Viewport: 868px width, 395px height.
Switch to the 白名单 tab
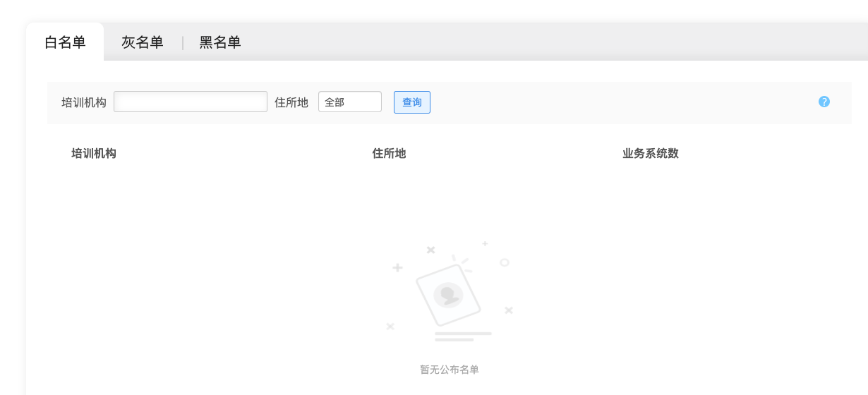click(x=65, y=42)
